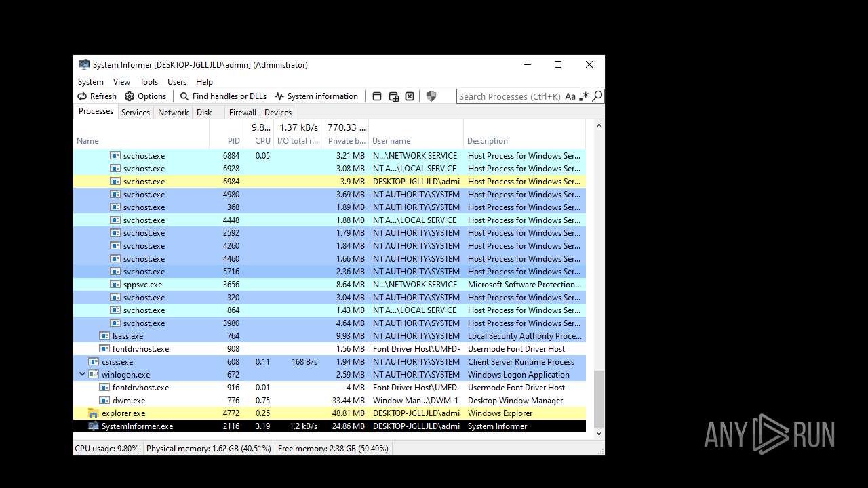This screenshot has height=488, width=868.
Task: Click the winlogon.exe process icon
Action: 94,375
